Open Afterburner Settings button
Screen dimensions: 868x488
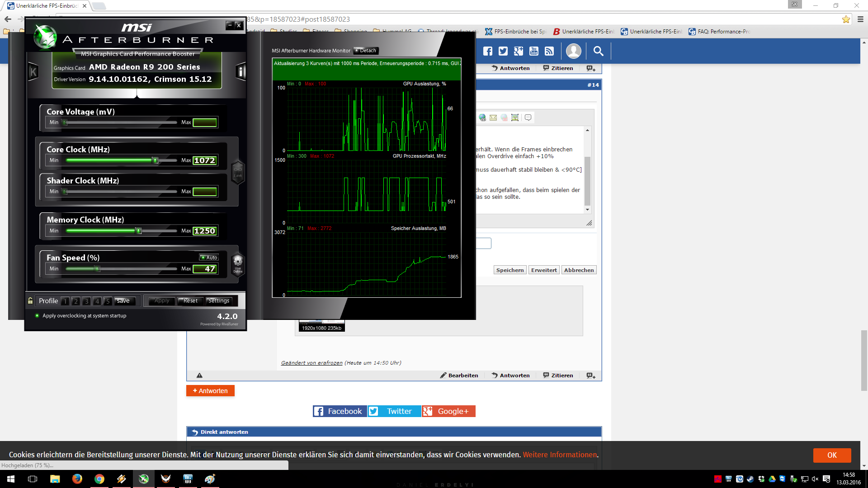click(219, 301)
